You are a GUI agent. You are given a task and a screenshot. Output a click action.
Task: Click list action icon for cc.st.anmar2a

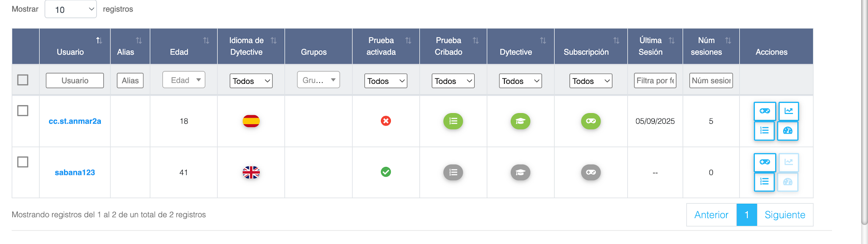pos(765,130)
